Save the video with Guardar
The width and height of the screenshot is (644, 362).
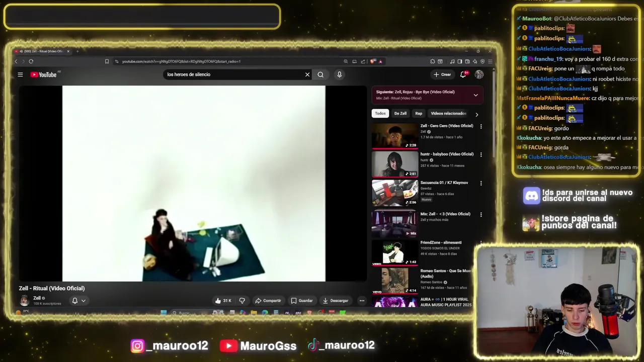click(302, 301)
